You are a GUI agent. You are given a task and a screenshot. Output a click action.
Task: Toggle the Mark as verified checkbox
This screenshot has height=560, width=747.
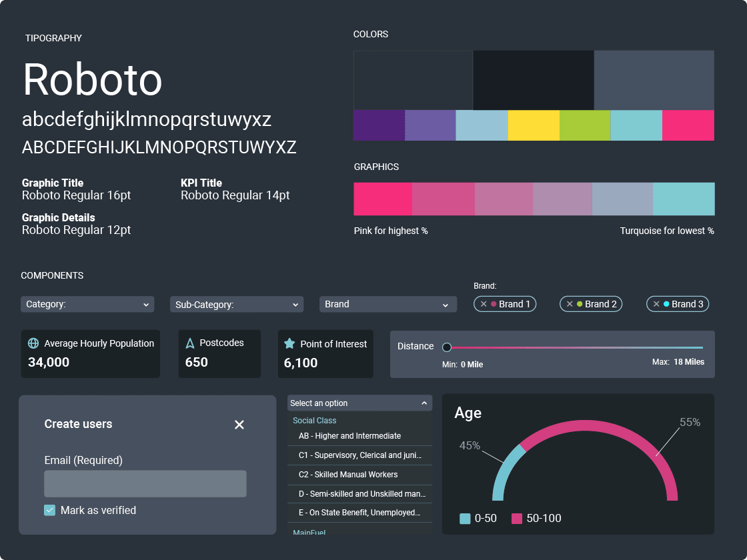coord(49,510)
